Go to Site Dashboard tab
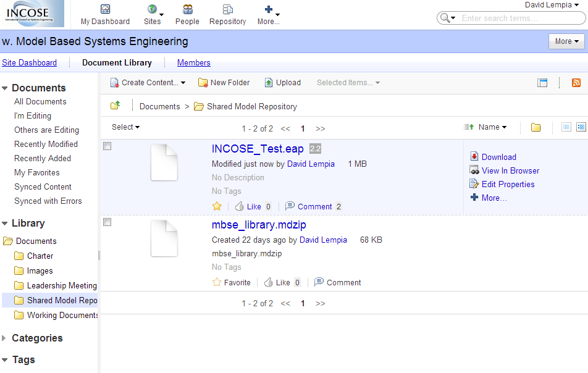588x373 pixels. (x=29, y=62)
